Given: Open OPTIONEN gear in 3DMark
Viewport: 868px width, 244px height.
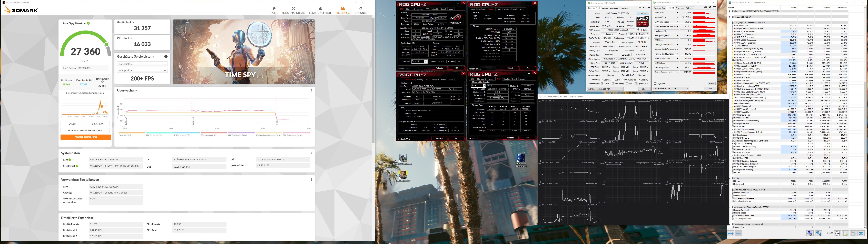Looking at the screenshot, I should 361,10.
